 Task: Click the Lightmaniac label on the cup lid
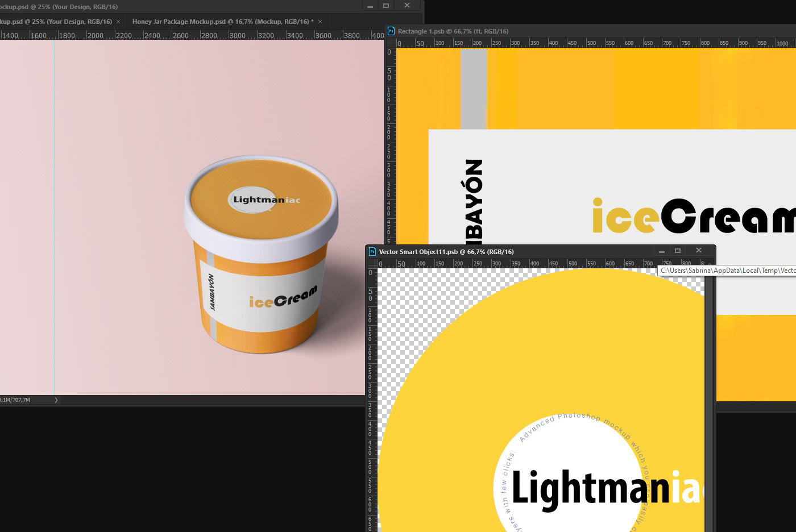tap(267, 200)
